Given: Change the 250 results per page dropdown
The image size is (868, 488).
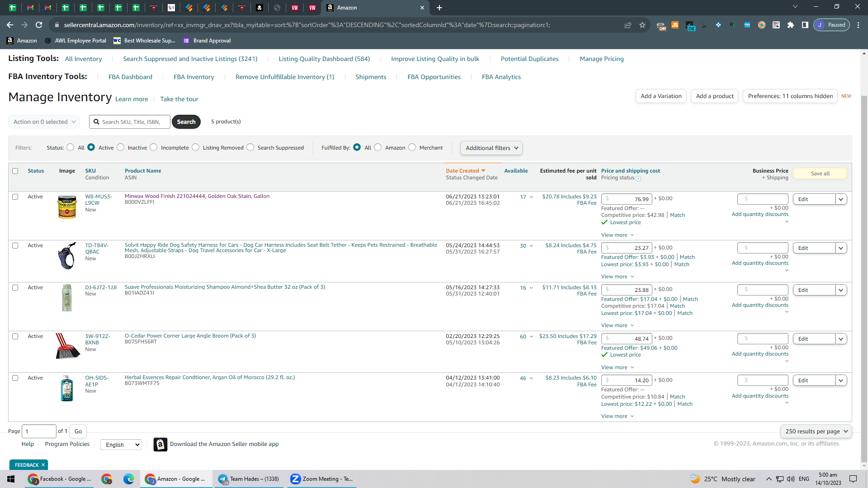Looking at the screenshot, I should click(816, 432).
